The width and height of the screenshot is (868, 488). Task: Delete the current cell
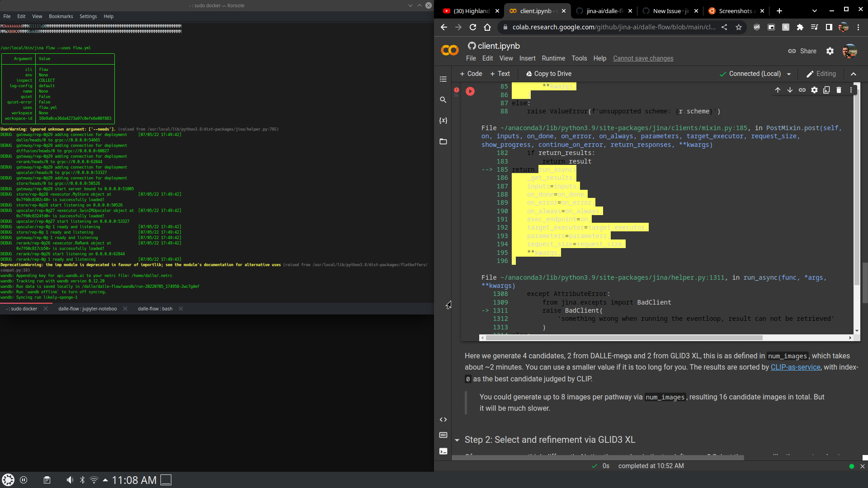tap(839, 90)
